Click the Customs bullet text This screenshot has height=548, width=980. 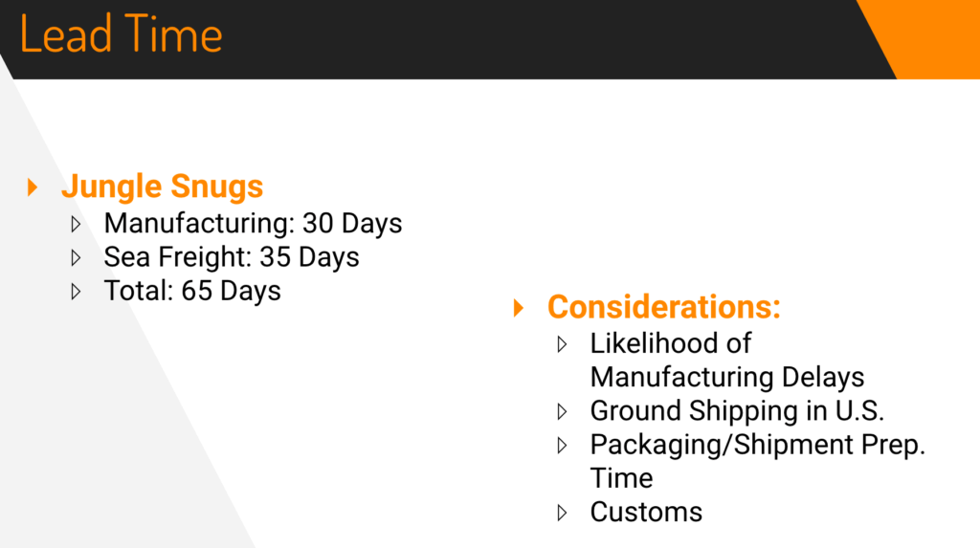(646, 513)
